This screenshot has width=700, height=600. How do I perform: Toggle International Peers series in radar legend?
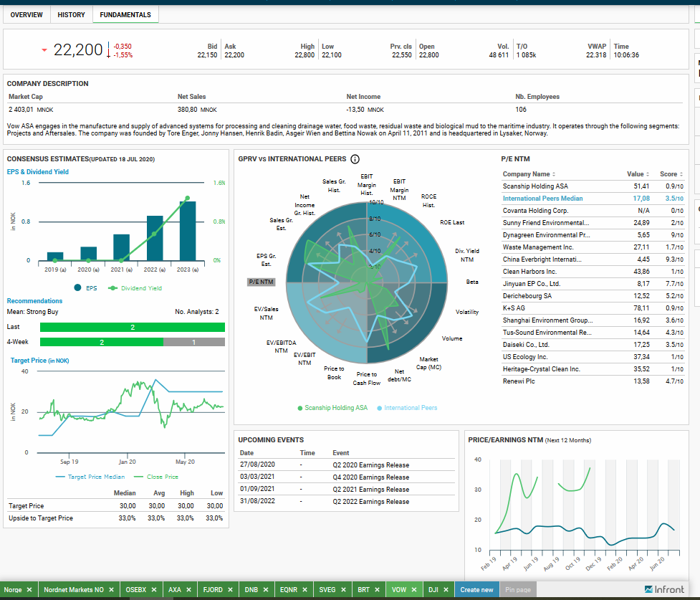[x=407, y=408]
